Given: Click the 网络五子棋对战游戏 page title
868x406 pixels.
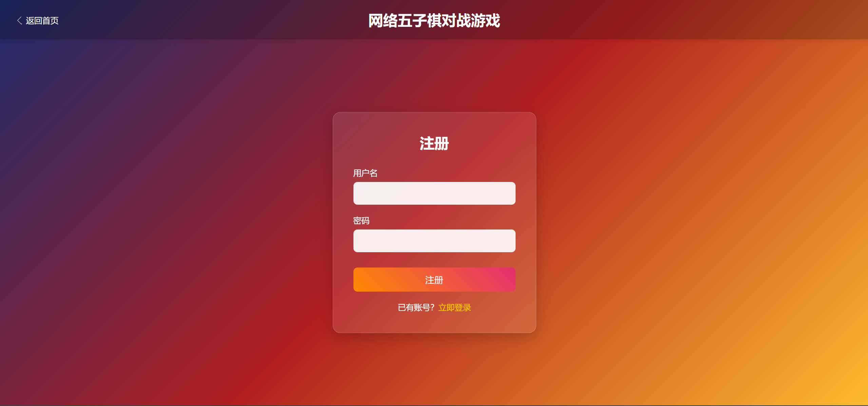Looking at the screenshot, I should click(434, 21).
